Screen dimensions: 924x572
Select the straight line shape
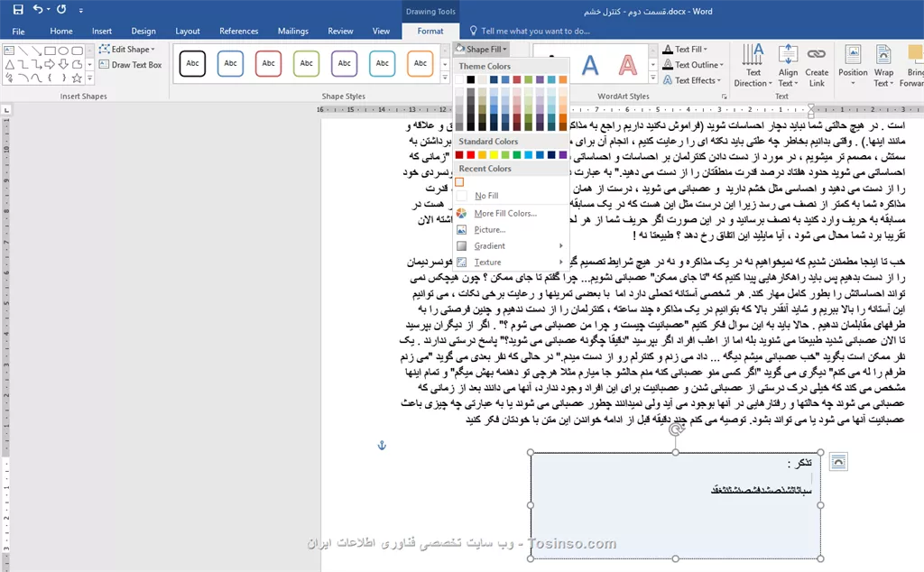(x=23, y=51)
